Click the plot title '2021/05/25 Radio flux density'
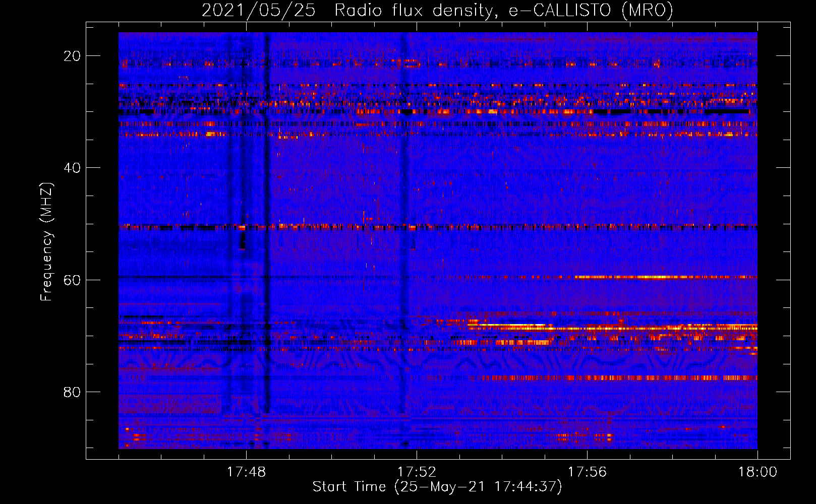This screenshot has width=816, height=504. tap(437, 10)
